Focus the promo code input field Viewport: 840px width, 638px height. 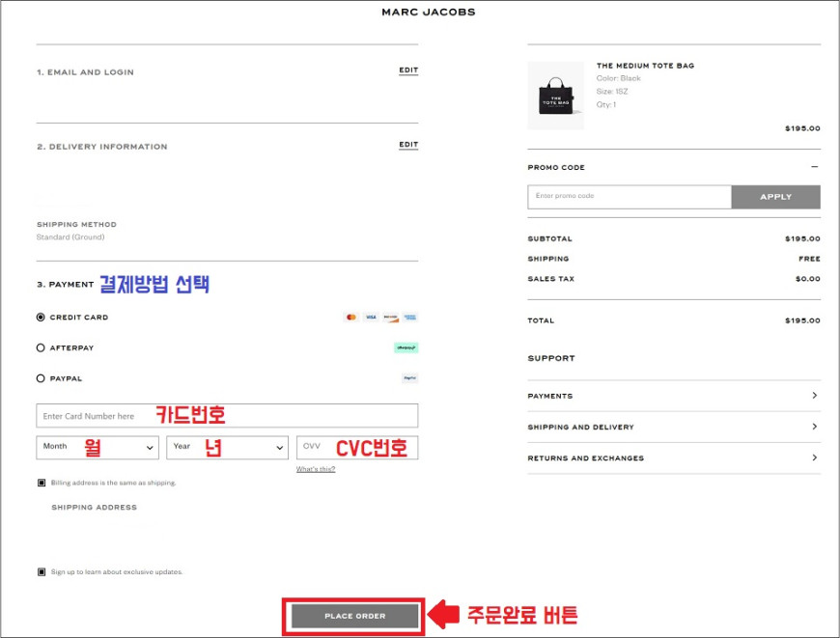click(x=630, y=197)
